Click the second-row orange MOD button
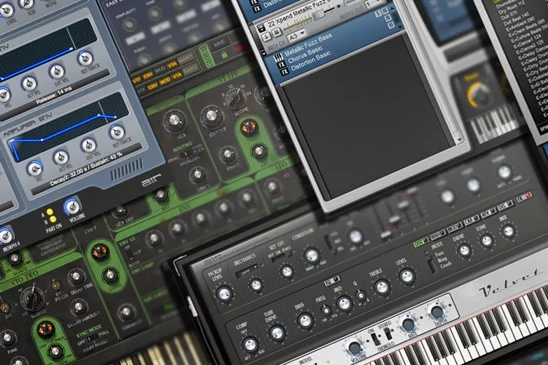 165,81
